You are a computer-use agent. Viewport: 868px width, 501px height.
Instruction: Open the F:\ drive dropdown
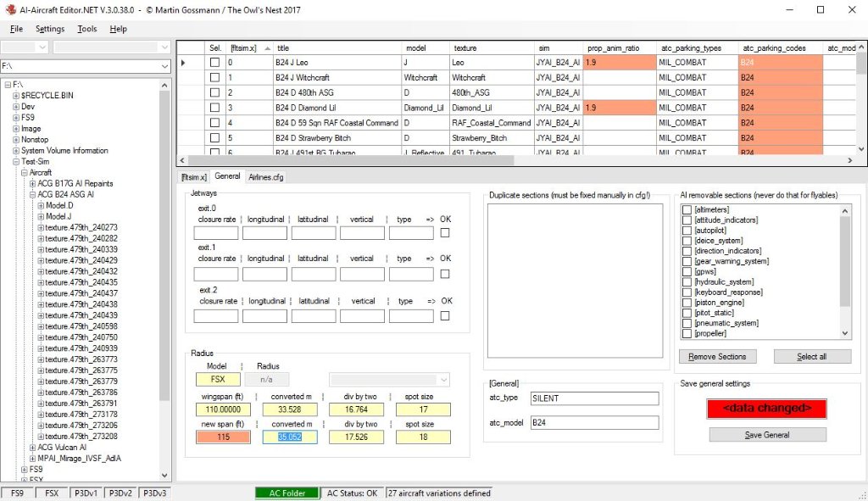coord(164,66)
